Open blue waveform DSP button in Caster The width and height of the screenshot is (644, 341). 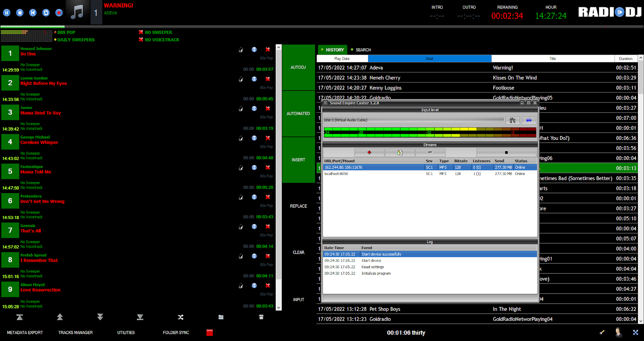(529, 120)
